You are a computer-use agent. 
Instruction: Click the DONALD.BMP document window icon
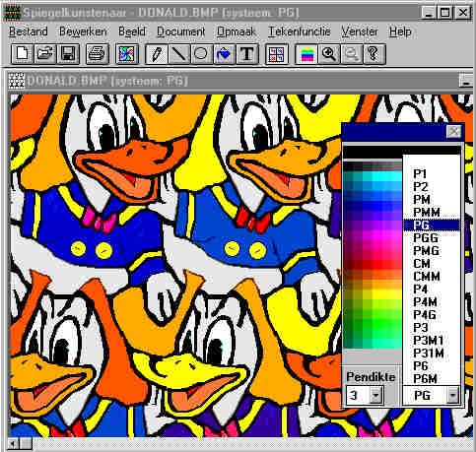click(x=16, y=81)
